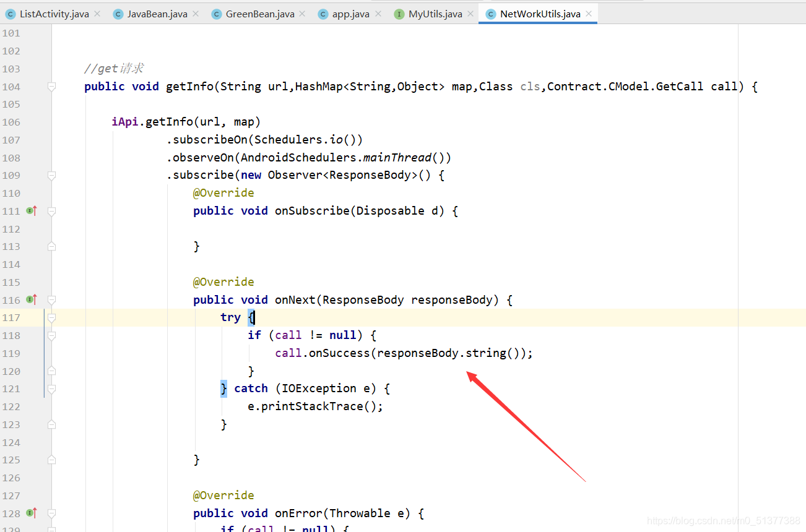The height and width of the screenshot is (532, 806).
Task: Close the NetWorkUtils.java tab
Action: pyautogui.click(x=589, y=14)
